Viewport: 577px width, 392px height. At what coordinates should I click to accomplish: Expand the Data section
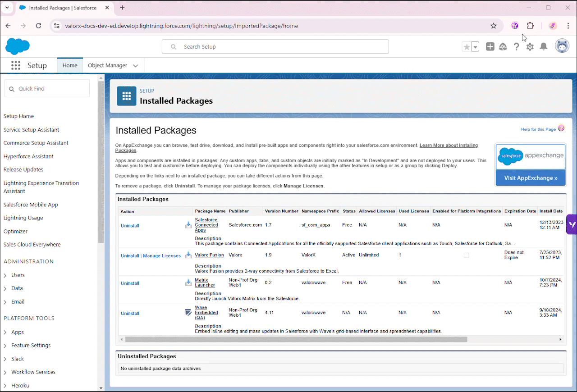point(5,288)
